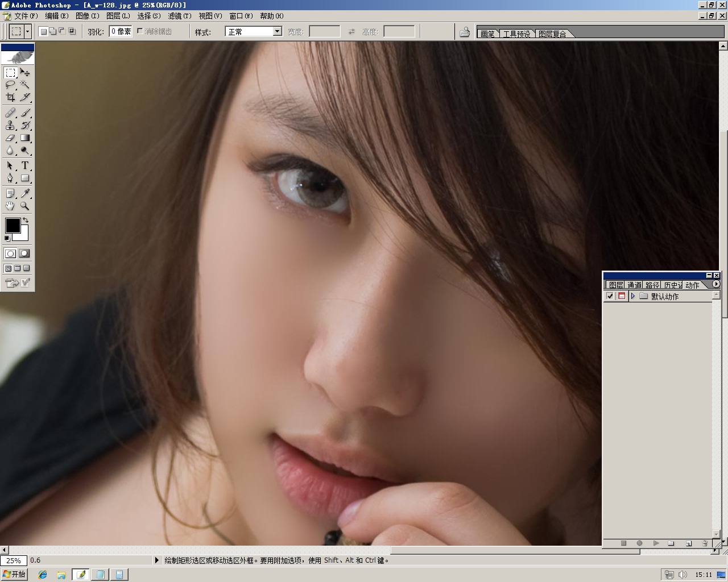Expand the 默认动作 action set
This screenshot has width=728, height=582.
coord(632,296)
